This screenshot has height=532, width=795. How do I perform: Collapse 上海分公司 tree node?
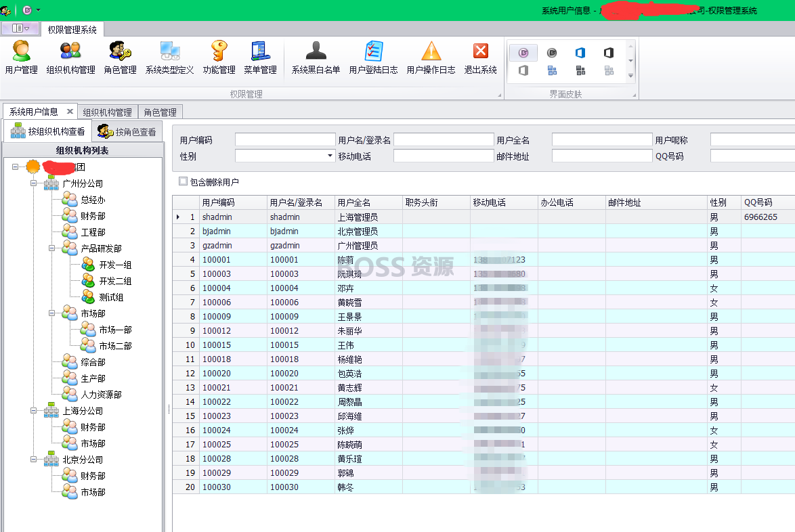[33, 410]
